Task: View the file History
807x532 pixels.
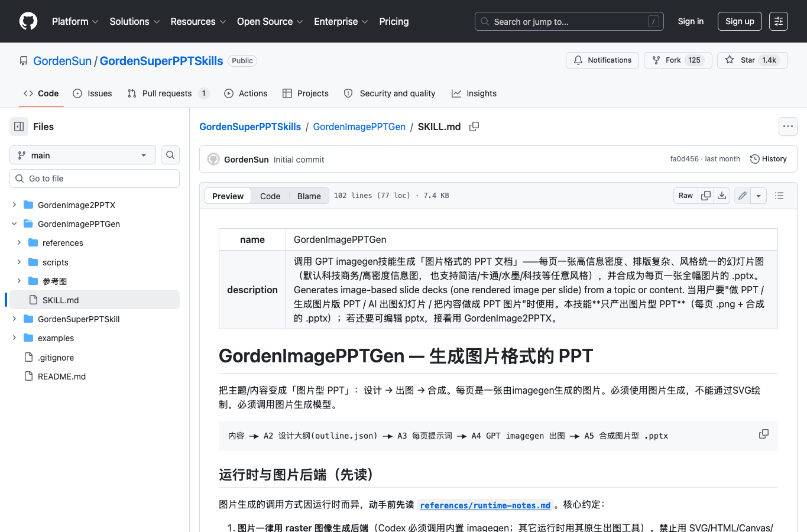Action: point(769,159)
